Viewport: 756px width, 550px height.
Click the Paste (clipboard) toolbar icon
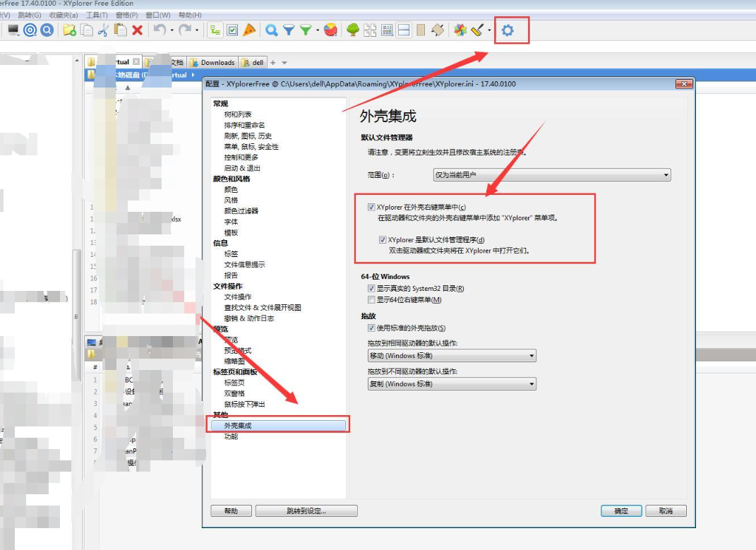click(x=121, y=30)
